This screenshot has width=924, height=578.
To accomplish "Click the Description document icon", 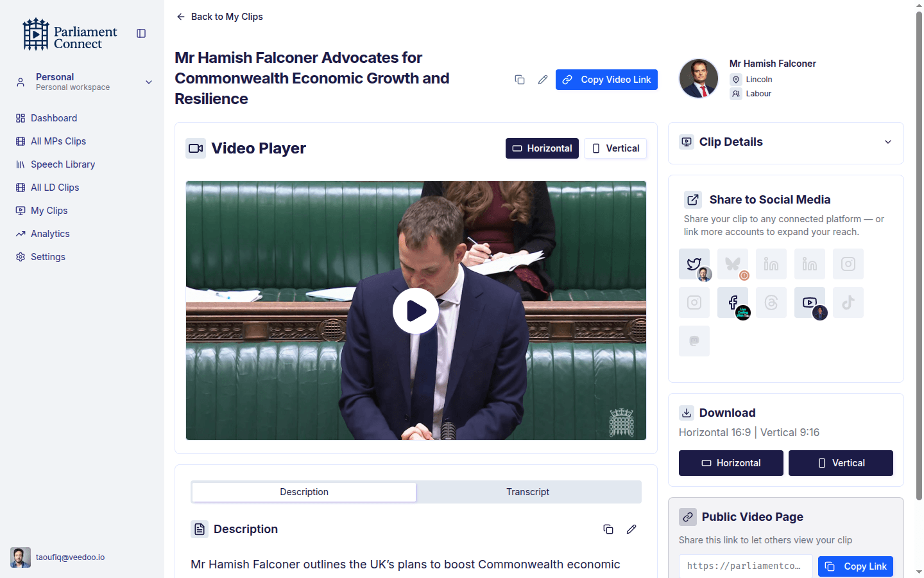I will pos(200,529).
